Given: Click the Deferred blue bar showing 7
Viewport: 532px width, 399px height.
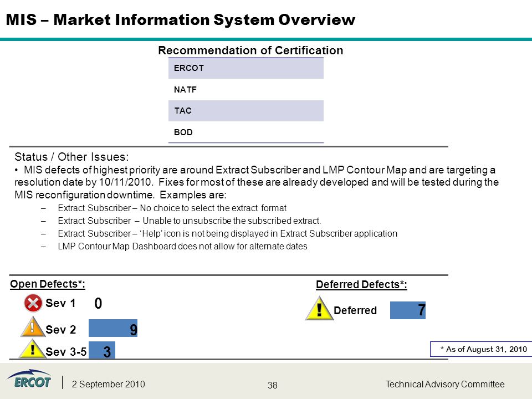Looking at the screenshot, I should tap(408, 310).
